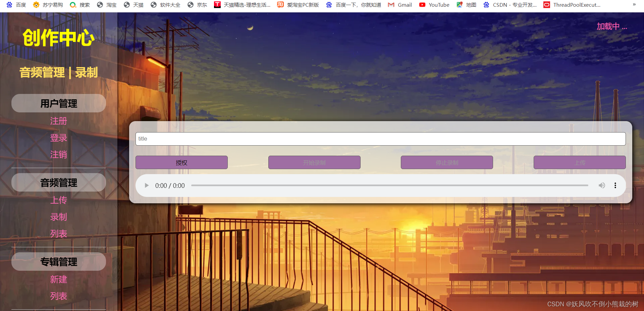Screen dimensions: 644x311
Task: Focus the title input field
Action: 380,139
